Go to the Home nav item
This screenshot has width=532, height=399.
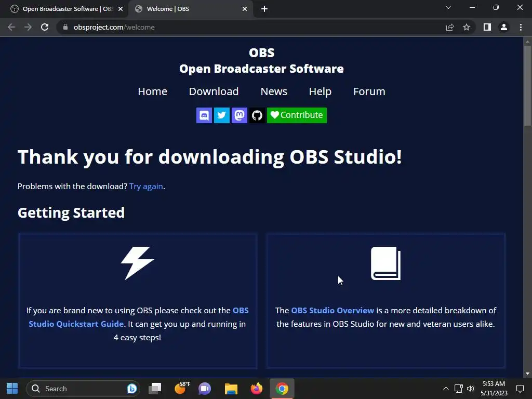tap(152, 91)
